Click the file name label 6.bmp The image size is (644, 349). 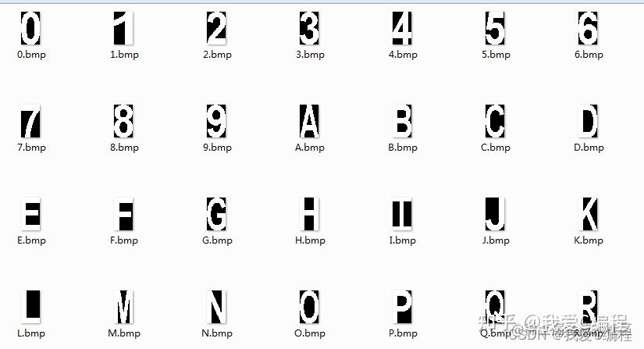coord(589,55)
